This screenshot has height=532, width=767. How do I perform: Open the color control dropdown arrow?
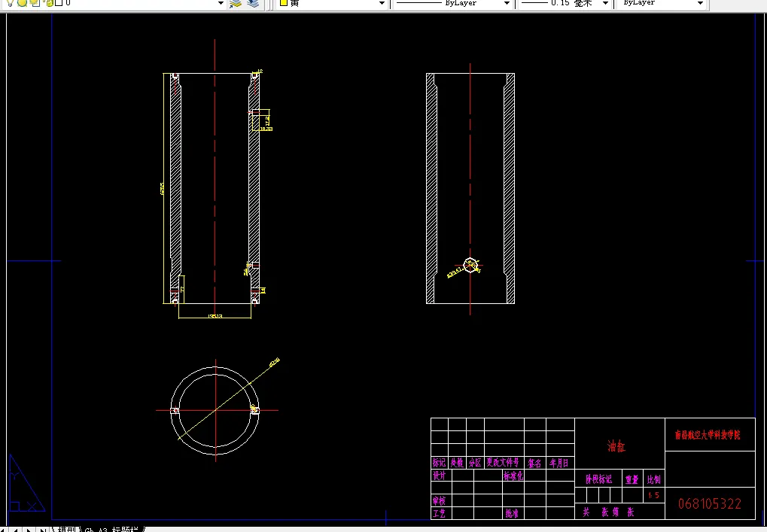click(382, 3)
